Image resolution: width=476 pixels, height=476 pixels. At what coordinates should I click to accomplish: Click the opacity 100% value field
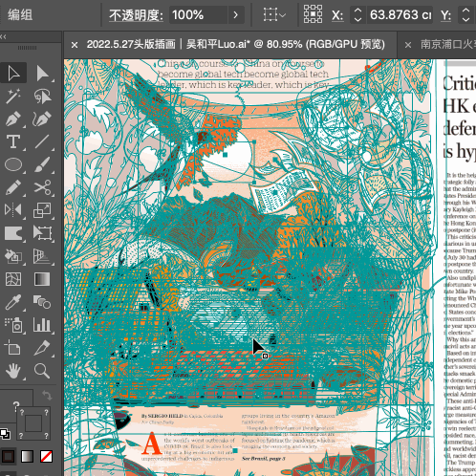(x=198, y=15)
